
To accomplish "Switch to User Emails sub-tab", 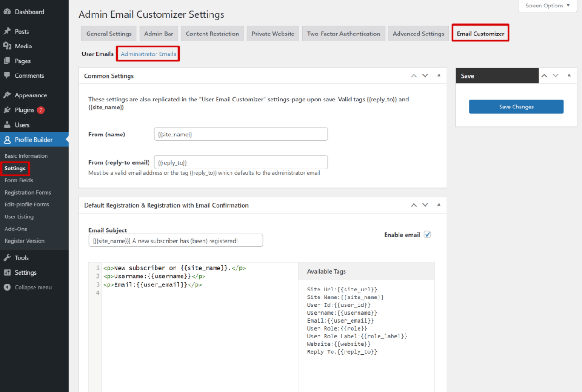I will [98, 54].
